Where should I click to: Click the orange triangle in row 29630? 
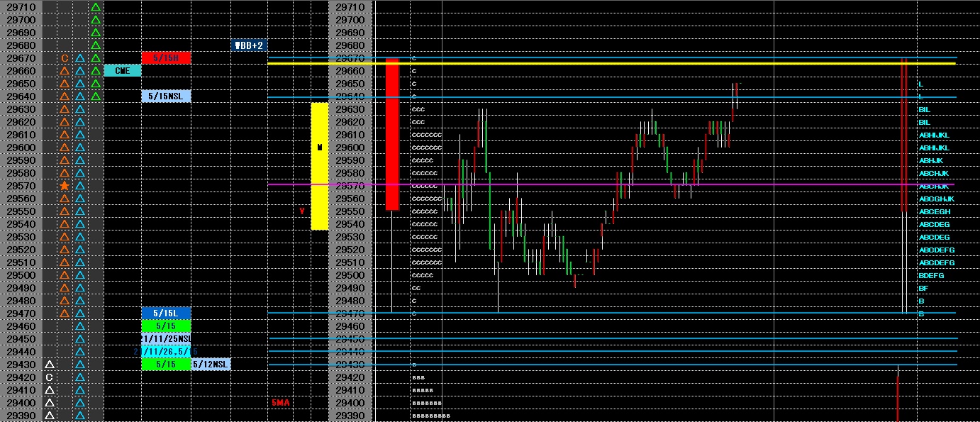pos(65,109)
